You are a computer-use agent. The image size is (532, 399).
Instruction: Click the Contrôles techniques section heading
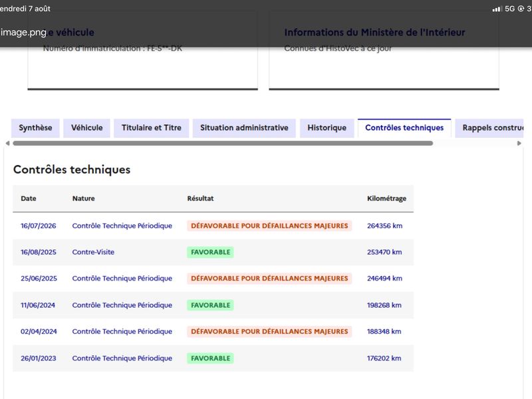point(72,170)
